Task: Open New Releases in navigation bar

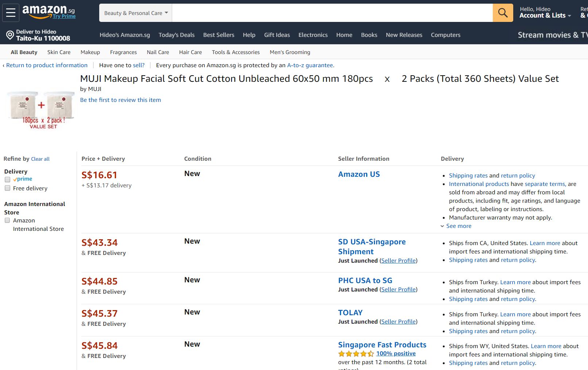Action: (x=404, y=35)
